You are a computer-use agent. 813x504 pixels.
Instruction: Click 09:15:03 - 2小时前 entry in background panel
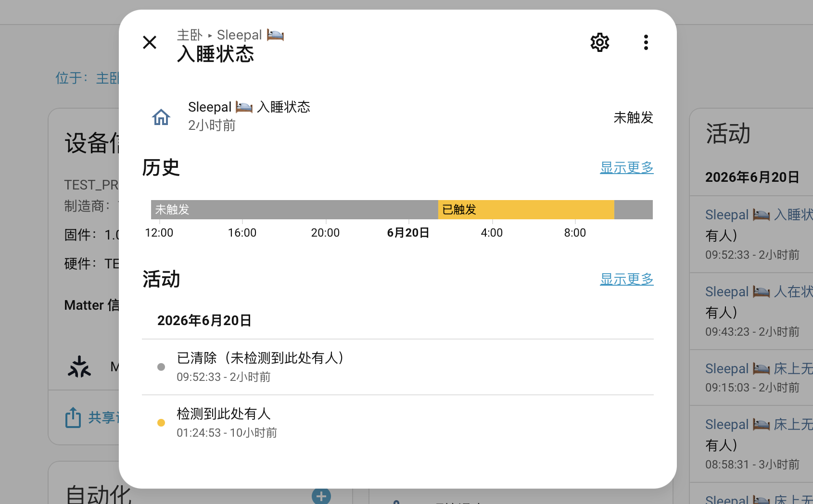(x=752, y=388)
